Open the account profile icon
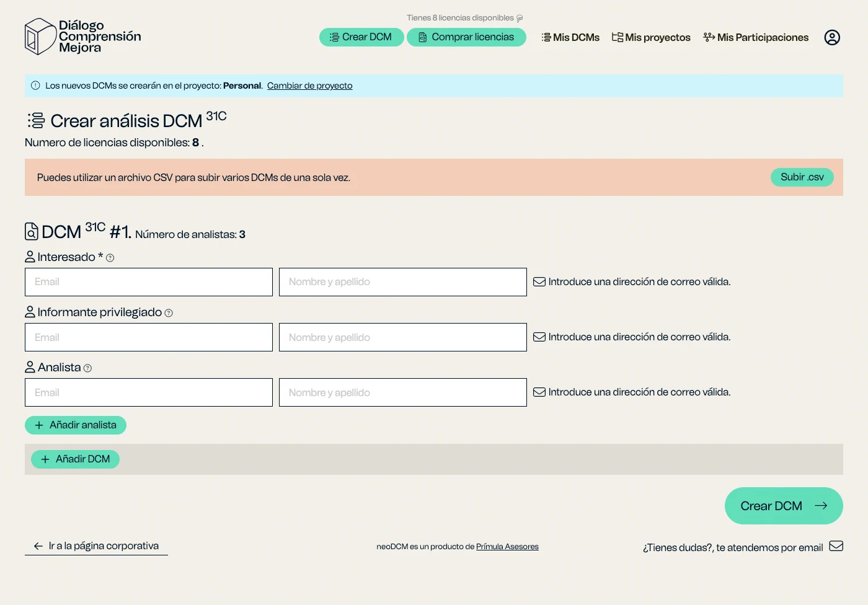This screenshot has height=605, width=868. pyautogui.click(x=832, y=37)
